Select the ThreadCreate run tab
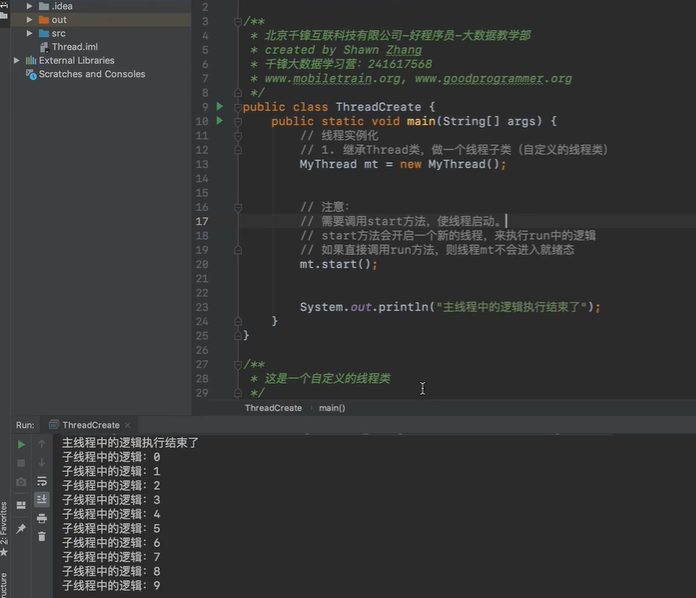 pyautogui.click(x=90, y=425)
